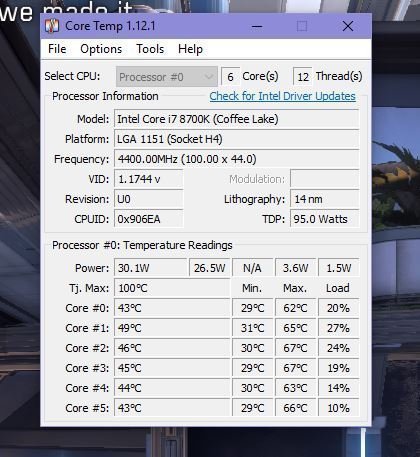Click the Min. column header
Screen dimensions: 420x457
(252, 288)
